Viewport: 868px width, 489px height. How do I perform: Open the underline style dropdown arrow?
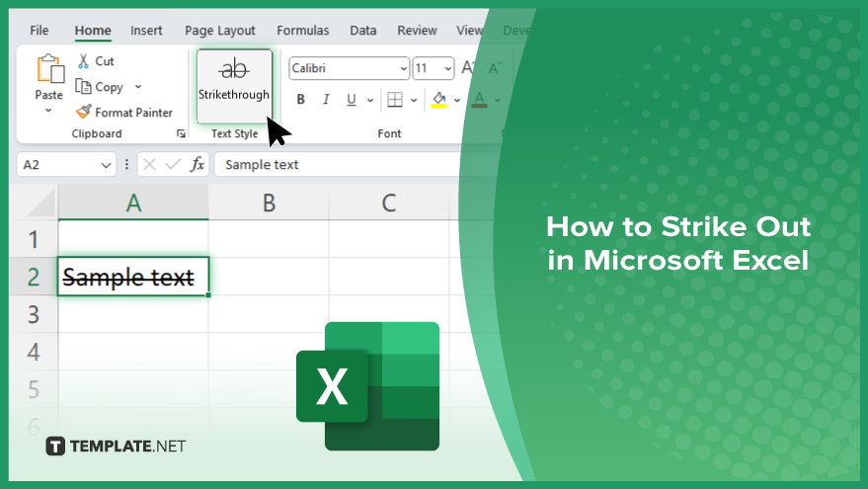click(370, 100)
